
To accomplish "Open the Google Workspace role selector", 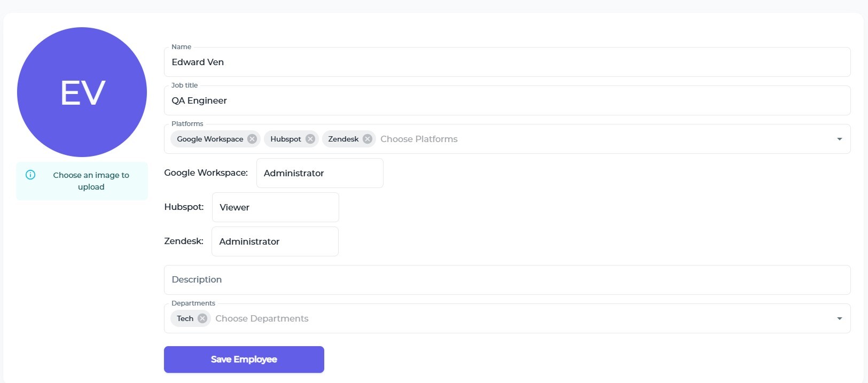I will tap(319, 173).
